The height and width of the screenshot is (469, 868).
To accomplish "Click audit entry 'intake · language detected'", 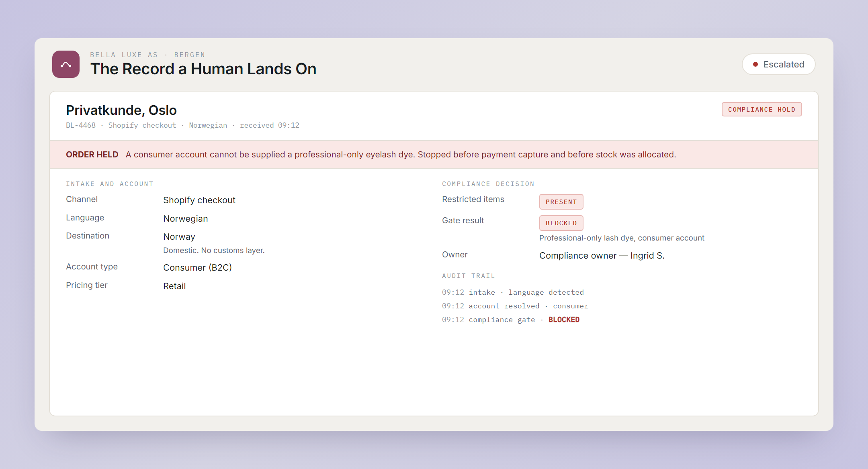I will (526, 292).
